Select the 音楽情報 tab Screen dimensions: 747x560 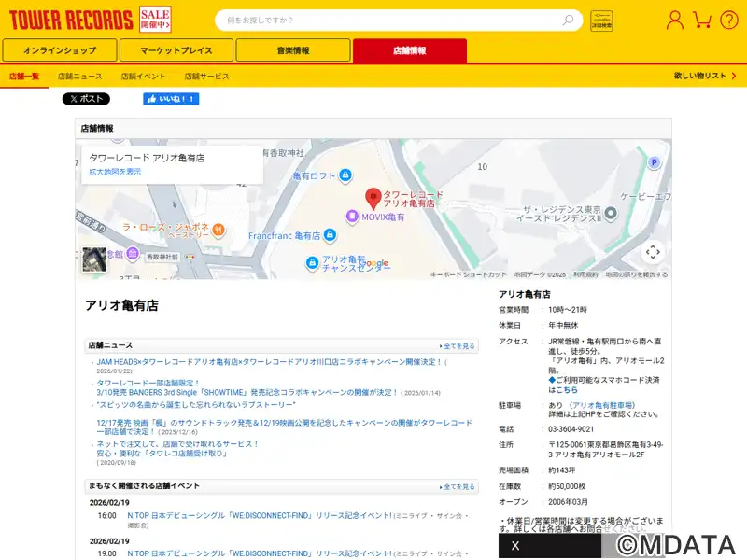[x=293, y=50]
